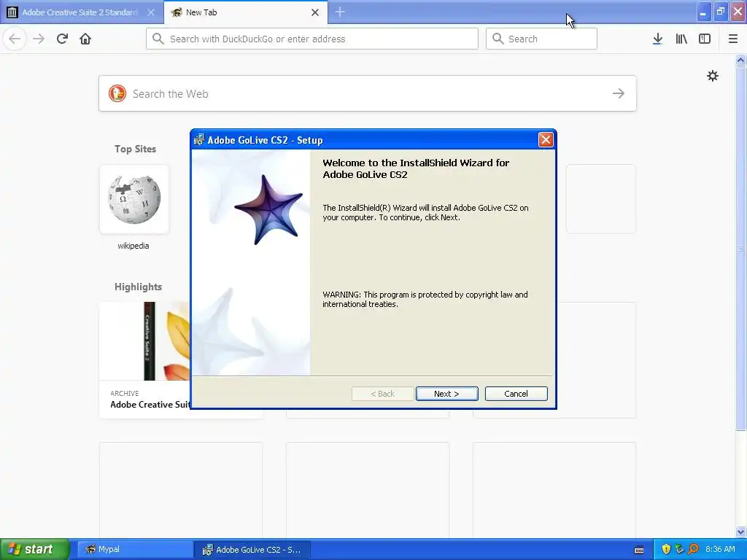This screenshot has width=747, height=560.
Task: Click the security shield tray icon
Action: (666, 549)
